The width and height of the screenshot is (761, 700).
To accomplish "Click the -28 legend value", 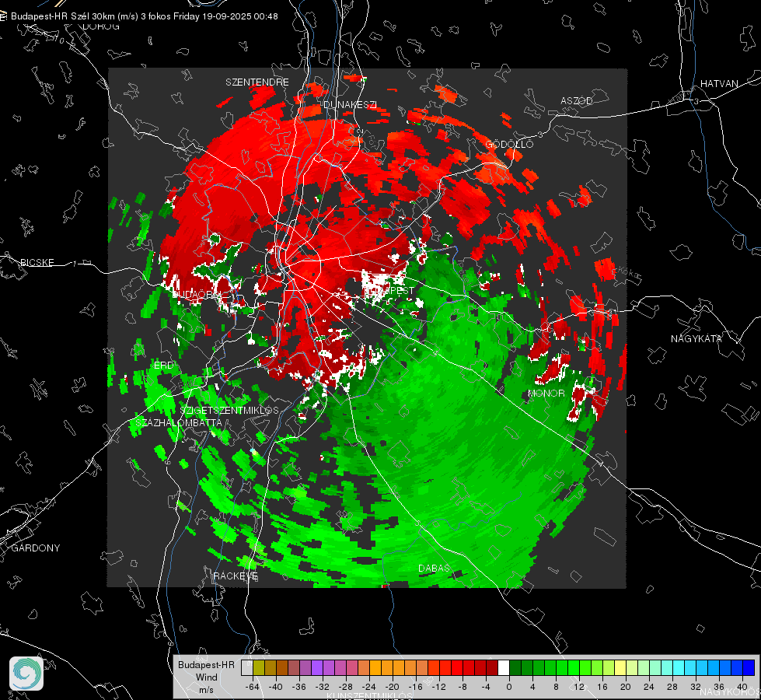I will click(346, 687).
